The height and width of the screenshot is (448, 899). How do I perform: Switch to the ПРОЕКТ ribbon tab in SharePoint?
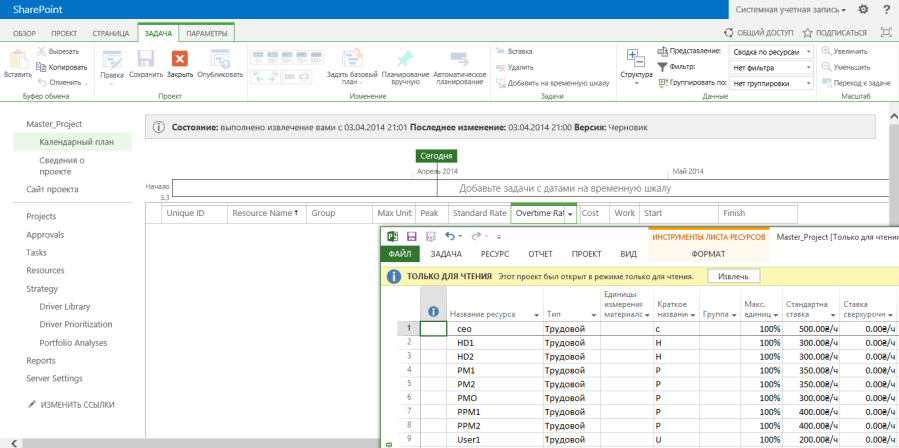[x=64, y=34]
